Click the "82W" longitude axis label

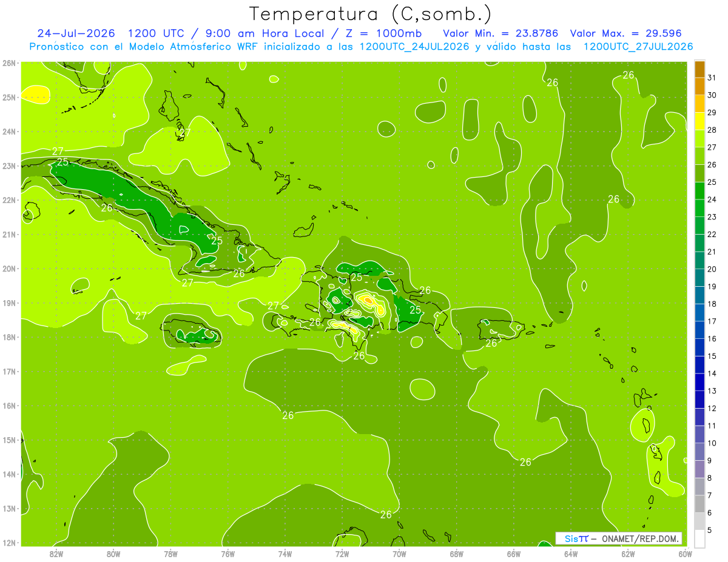pos(56,553)
